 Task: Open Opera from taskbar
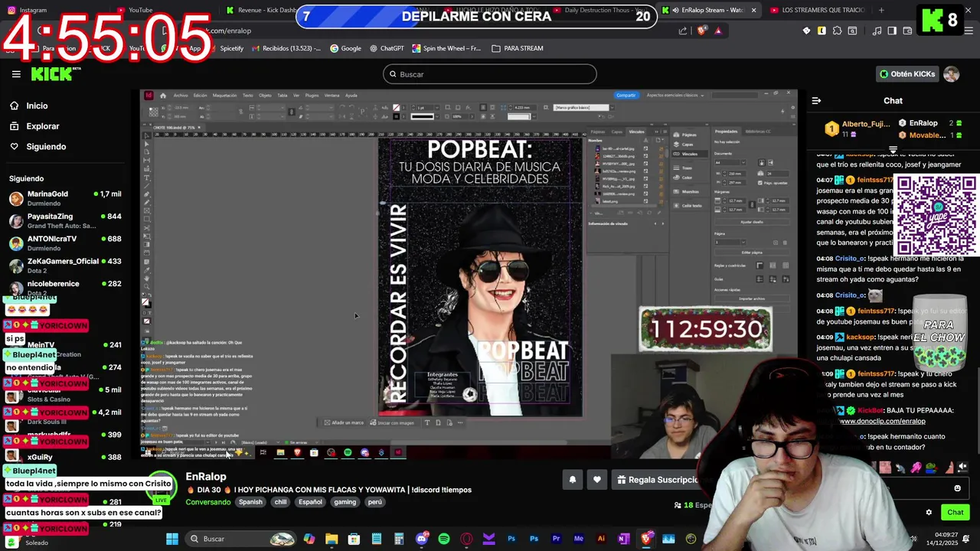click(x=466, y=539)
